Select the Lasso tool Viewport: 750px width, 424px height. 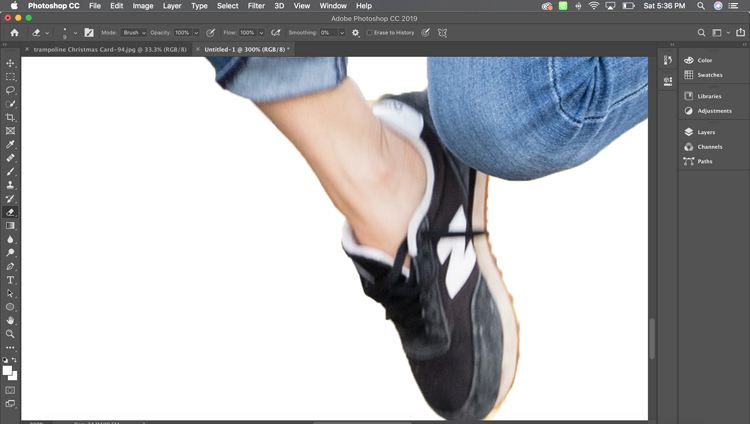tap(10, 90)
